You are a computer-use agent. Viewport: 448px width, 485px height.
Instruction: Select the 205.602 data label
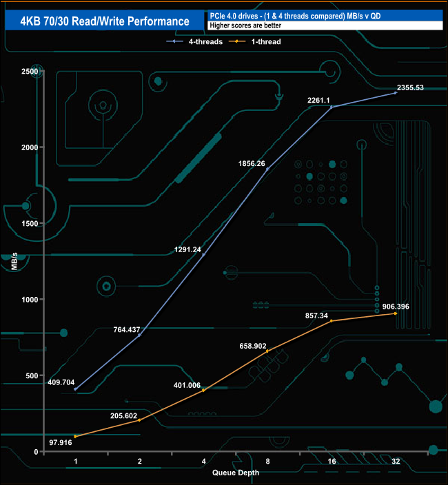tap(123, 415)
